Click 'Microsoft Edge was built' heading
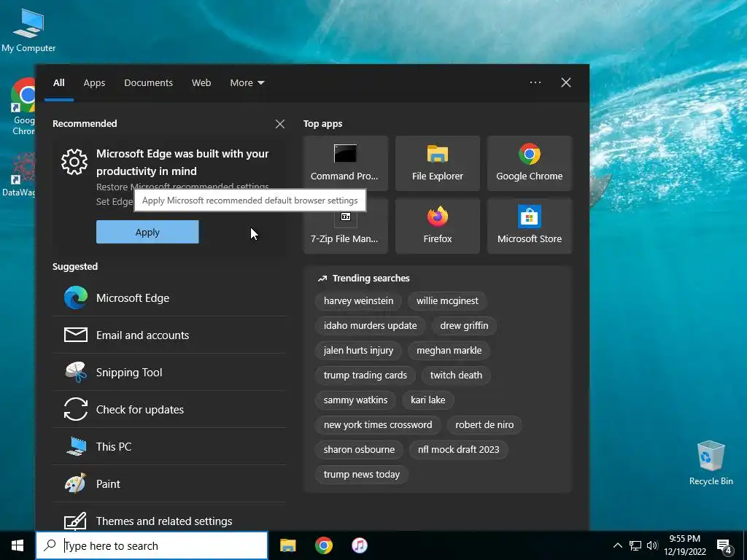Viewport: 747px width, 560px height. coord(182,163)
